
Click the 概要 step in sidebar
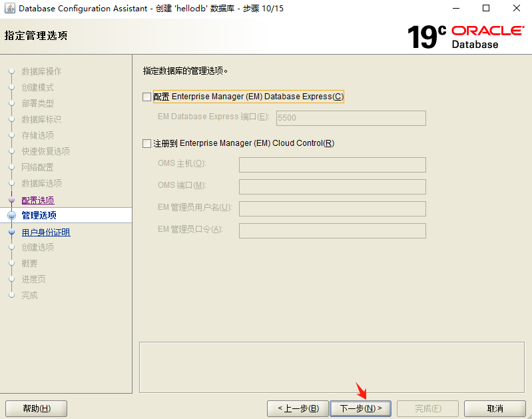pyautogui.click(x=29, y=263)
